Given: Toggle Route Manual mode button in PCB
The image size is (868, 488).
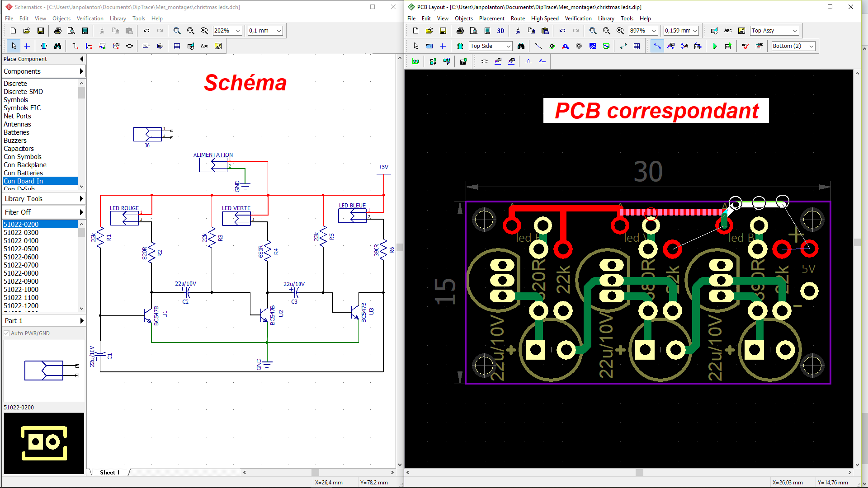Looking at the screenshot, I should point(657,46).
